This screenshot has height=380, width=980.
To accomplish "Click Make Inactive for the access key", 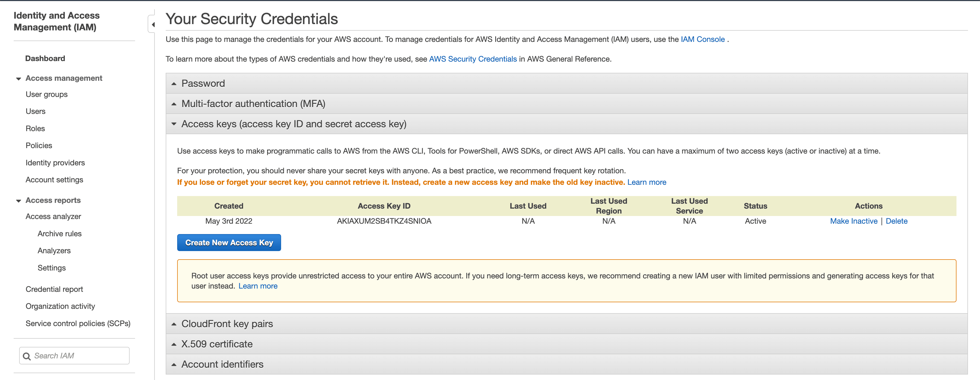I will 853,221.
